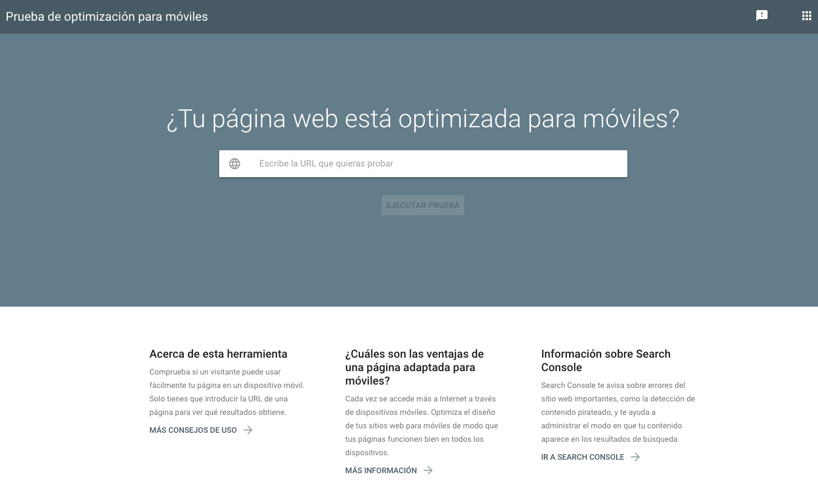Click arrow next to Más consejos de uso
The image size is (818, 504).
[x=248, y=430]
